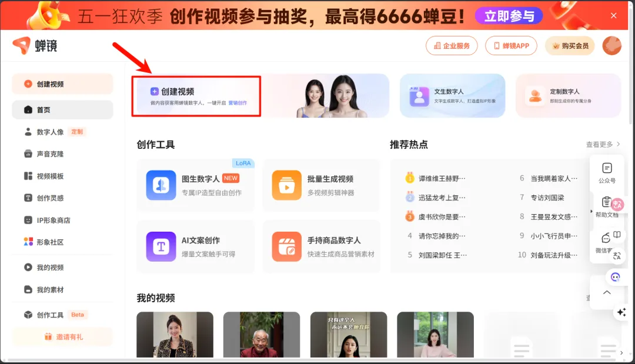The height and width of the screenshot is (364, 635).
Task: Click the 形象社区 colorful icon
Action: [x=28, y=242]
